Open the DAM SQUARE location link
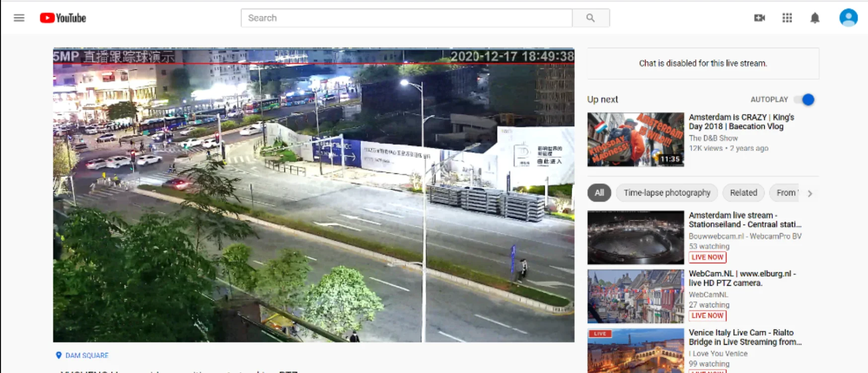The width and height of the screenshot is (868, 373). pyautogui.click(x=87, y=356)
